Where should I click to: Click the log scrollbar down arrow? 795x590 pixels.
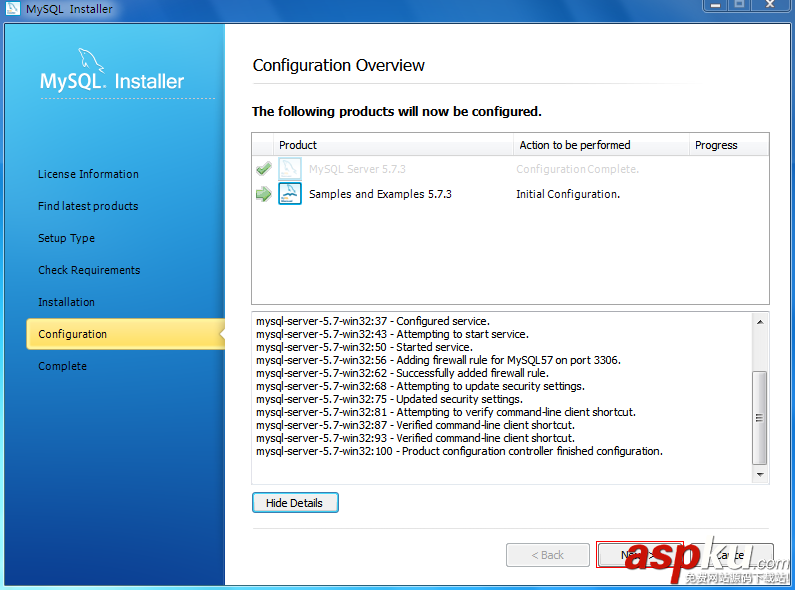pos(760,474)
